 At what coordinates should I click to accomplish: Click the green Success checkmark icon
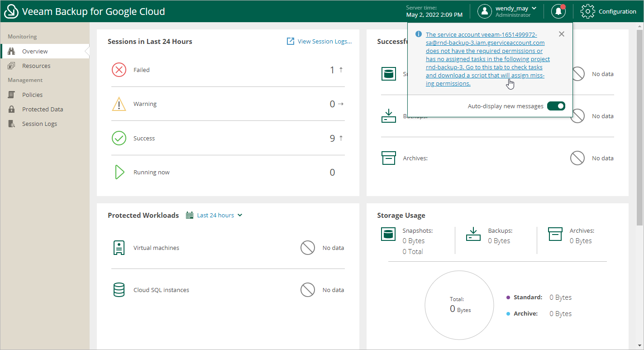pyautogui.click(x=119, y=138)
